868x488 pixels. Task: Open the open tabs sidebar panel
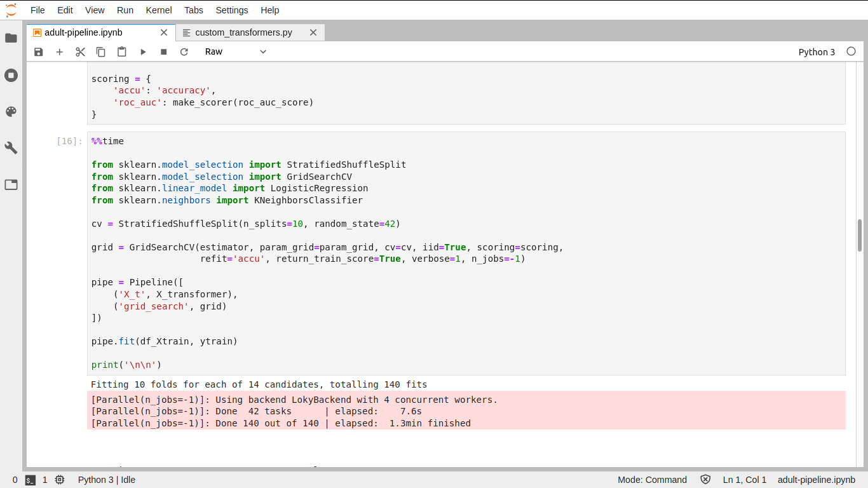[11, 184]
